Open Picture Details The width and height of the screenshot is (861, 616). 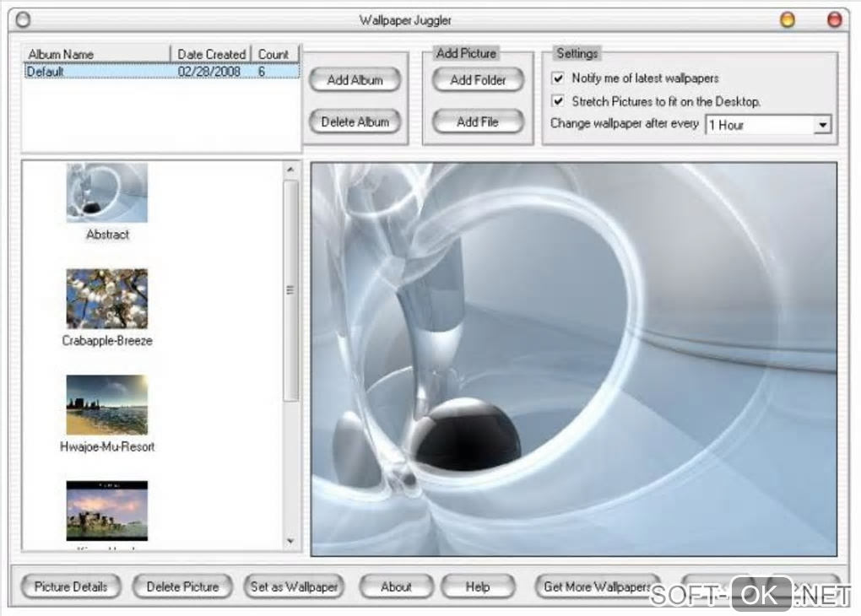tap(71, 587)
